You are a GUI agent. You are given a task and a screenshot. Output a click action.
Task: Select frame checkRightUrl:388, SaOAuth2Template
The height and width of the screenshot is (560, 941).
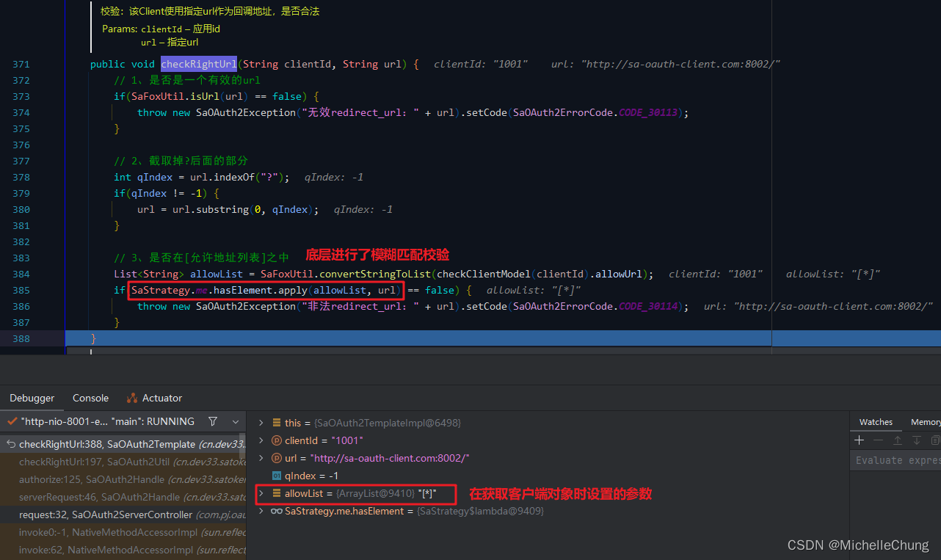[x=123, y=444]
